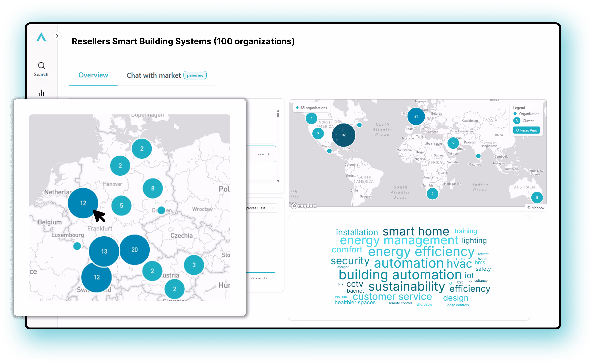Click the 4 cluster on the world map
Viewport: 604px width, 364px height.
(x=312, y=118)
